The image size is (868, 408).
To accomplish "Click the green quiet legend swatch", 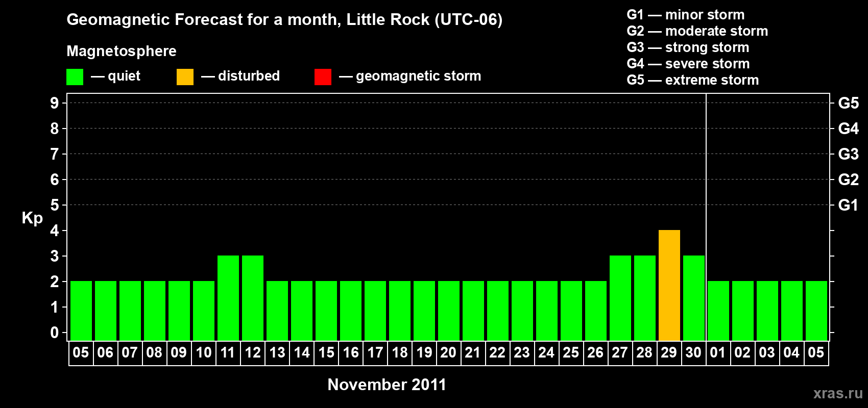I will coord(75,77).
